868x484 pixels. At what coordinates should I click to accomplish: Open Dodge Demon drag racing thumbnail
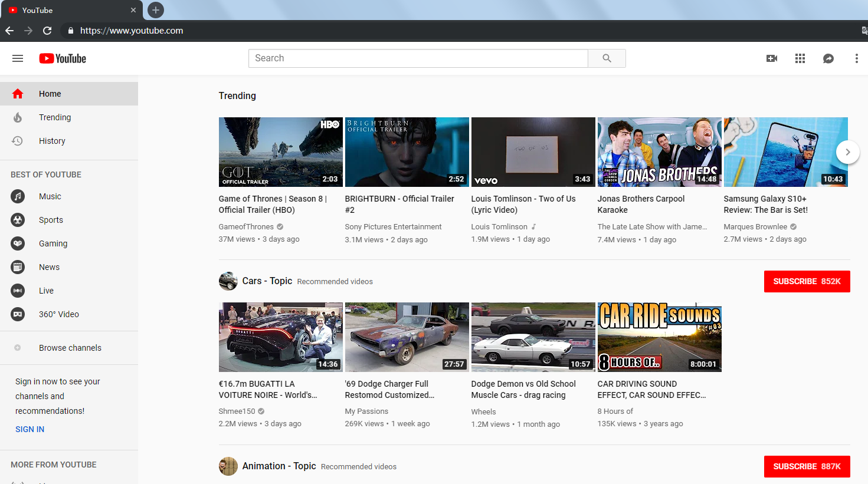533,337
